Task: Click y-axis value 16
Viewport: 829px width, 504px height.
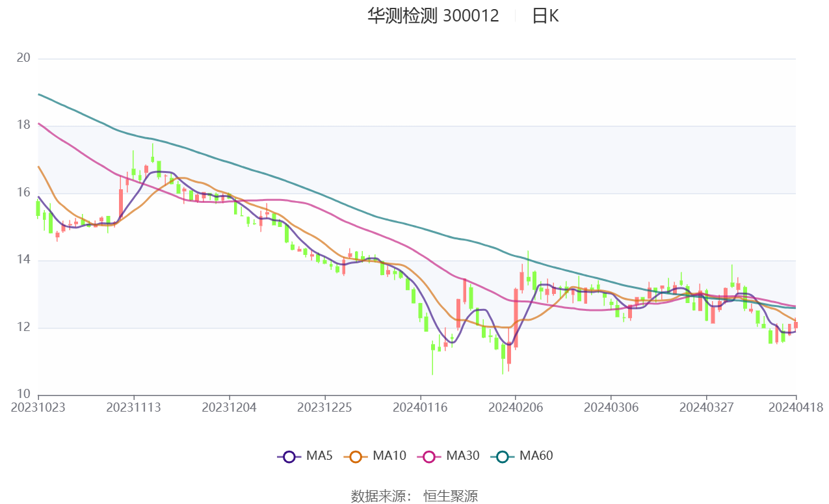Action: pos(23,192)
